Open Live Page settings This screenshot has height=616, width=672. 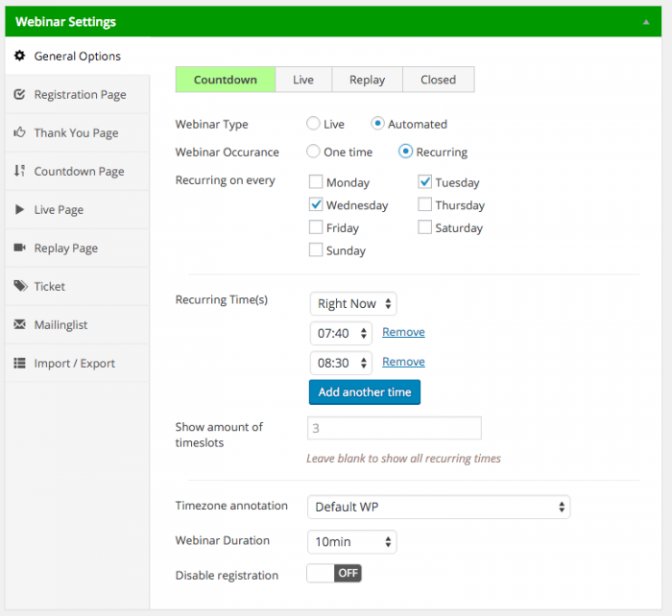[78, 209]
